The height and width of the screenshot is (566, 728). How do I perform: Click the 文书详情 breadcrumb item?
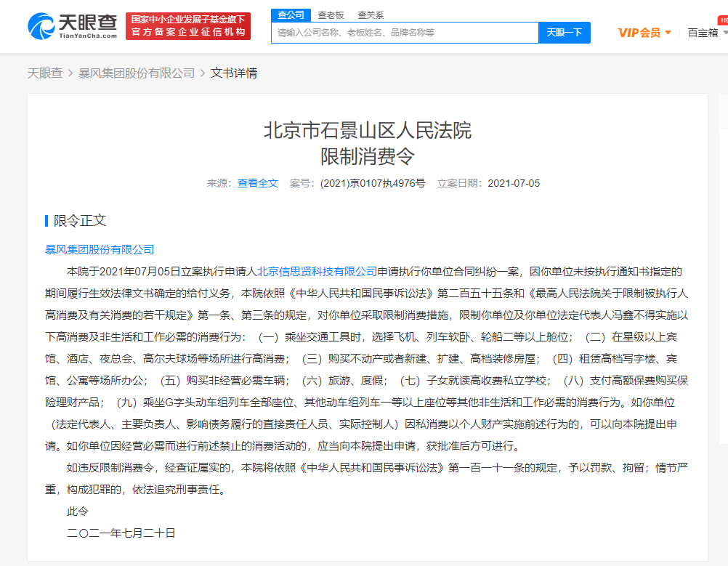point(233,73)
